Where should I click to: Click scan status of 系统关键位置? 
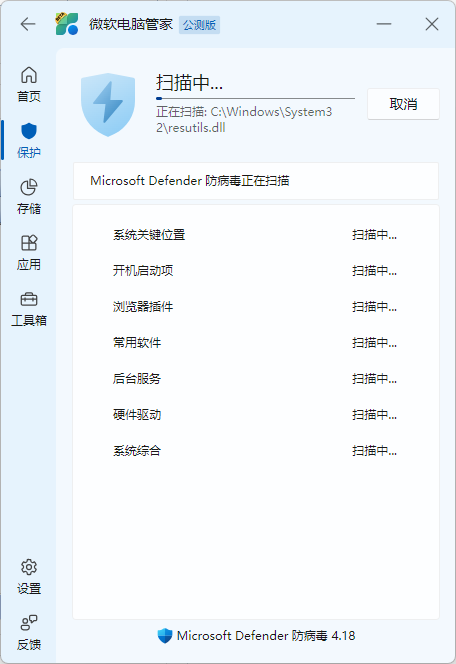pyautogui.click(x=374, y=235)
